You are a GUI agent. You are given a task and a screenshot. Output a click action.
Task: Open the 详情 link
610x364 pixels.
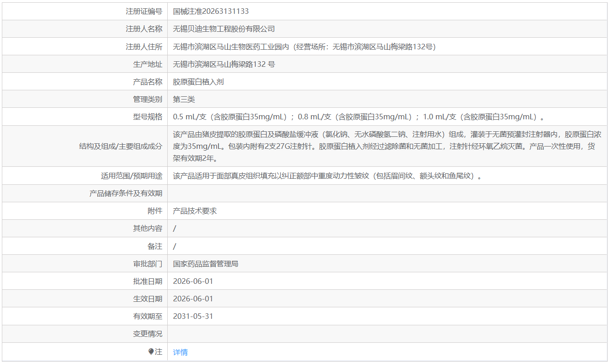180,352
